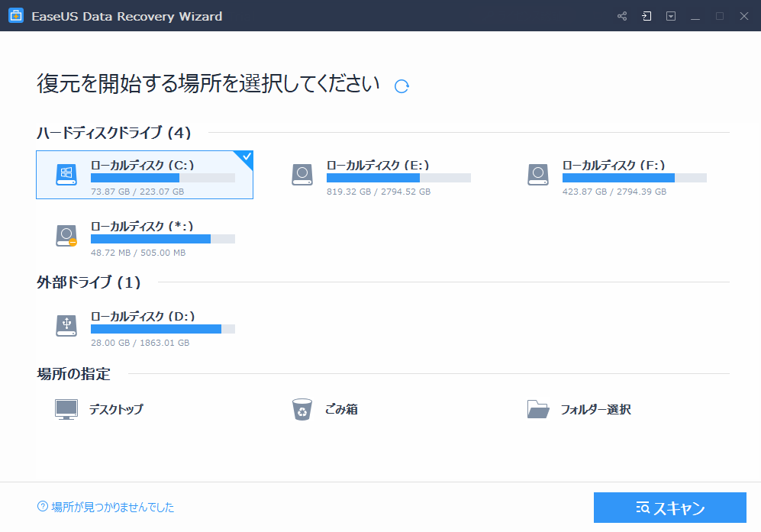Click the (*:) partition usage bar

click(163, 239)
